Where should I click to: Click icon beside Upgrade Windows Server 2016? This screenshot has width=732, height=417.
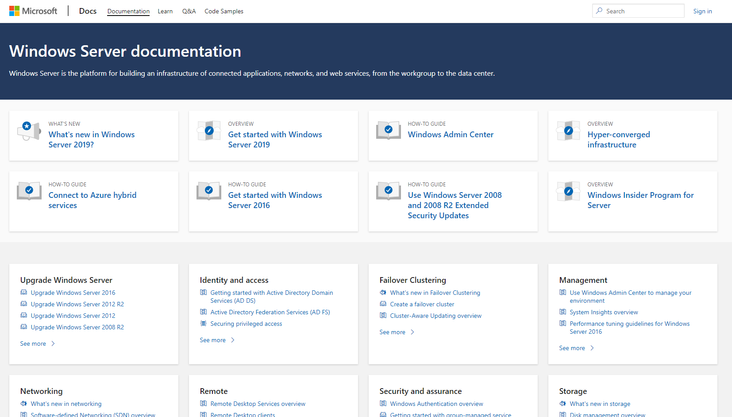pyautogui.click(x=23, y=292)
